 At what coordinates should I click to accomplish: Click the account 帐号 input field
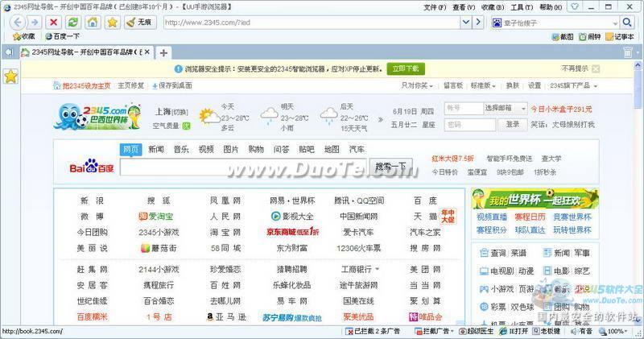click(x=464, y=108)
